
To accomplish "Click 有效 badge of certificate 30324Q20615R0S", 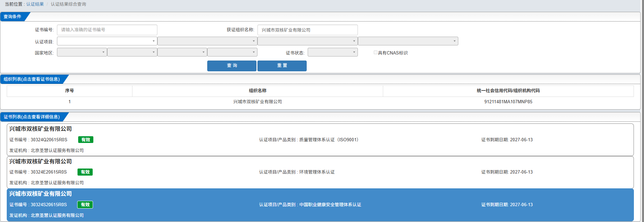I will tap(86, 140).
